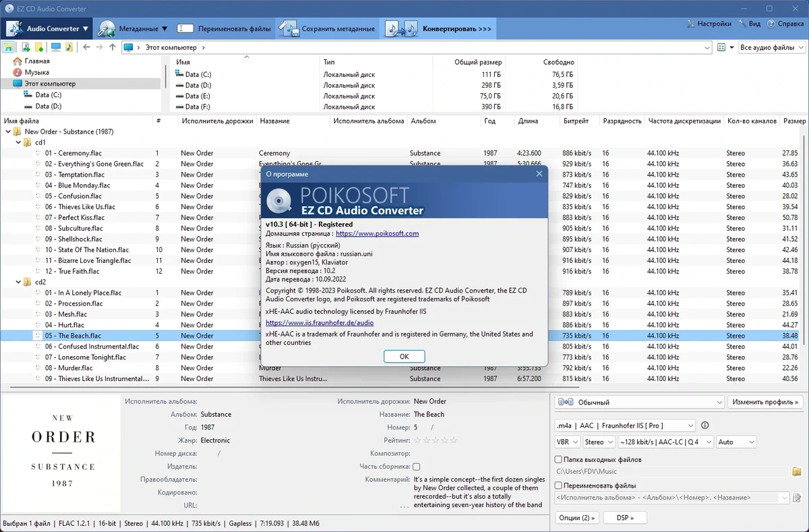Toggle the Часть сборника checkbox
809x532 pixels.
pyautogui.click(x=417, y=467)
